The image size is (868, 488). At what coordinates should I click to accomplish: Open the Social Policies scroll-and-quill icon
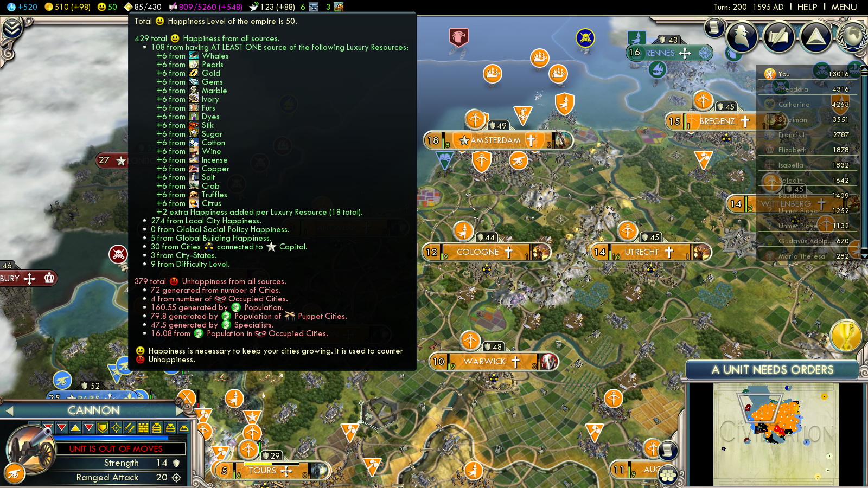(x=778, y=37)
